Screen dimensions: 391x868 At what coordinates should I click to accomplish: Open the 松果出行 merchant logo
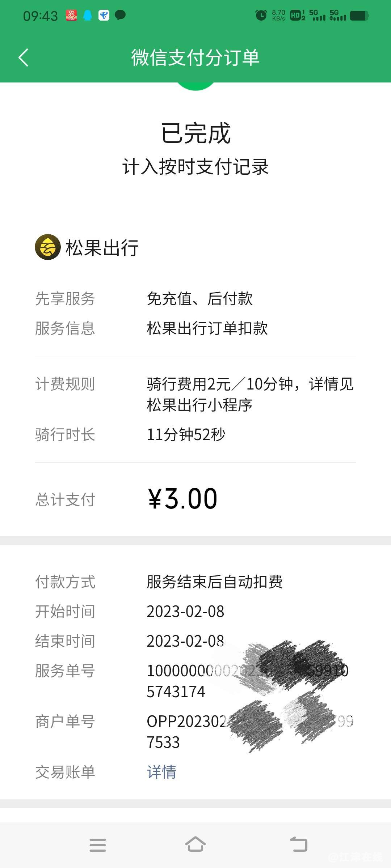[x=47, y=247]
